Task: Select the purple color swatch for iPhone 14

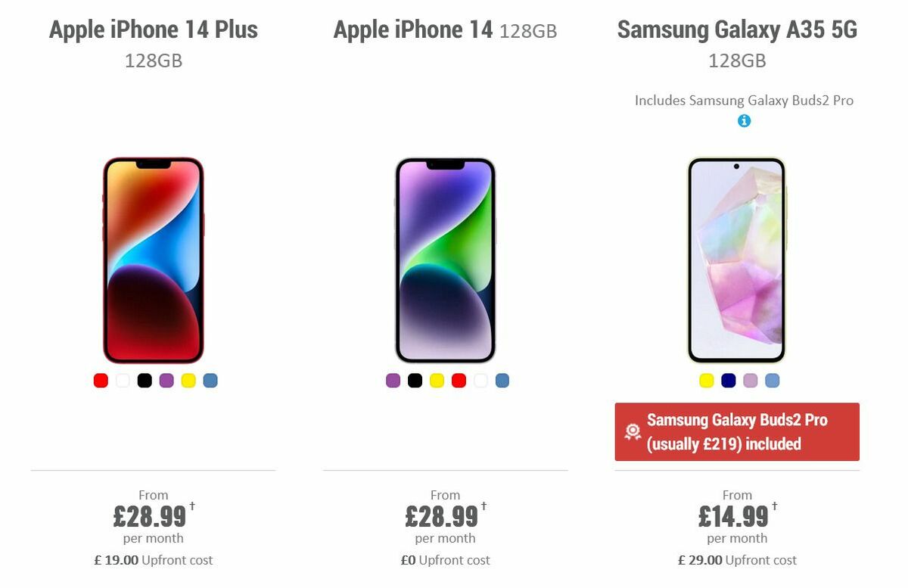Action: click(x=393, y=381)
